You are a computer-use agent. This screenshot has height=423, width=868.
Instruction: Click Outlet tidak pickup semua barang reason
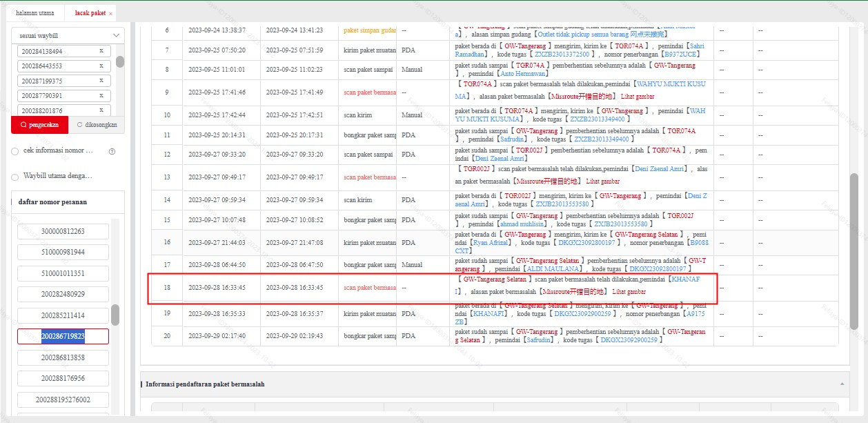click(601, 34)
